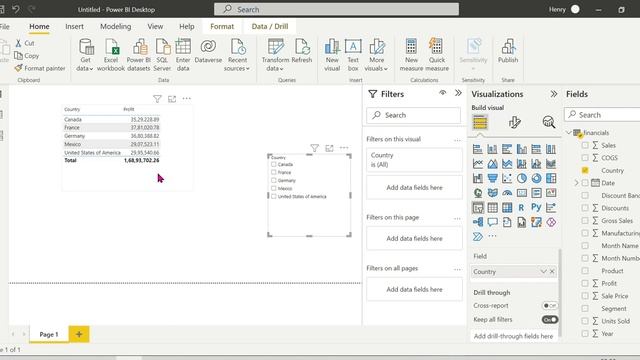The height and width of the screenshot is (360, 640).
Task: Switch to the Modeling ribbon tab
Action: coord(116,26)
